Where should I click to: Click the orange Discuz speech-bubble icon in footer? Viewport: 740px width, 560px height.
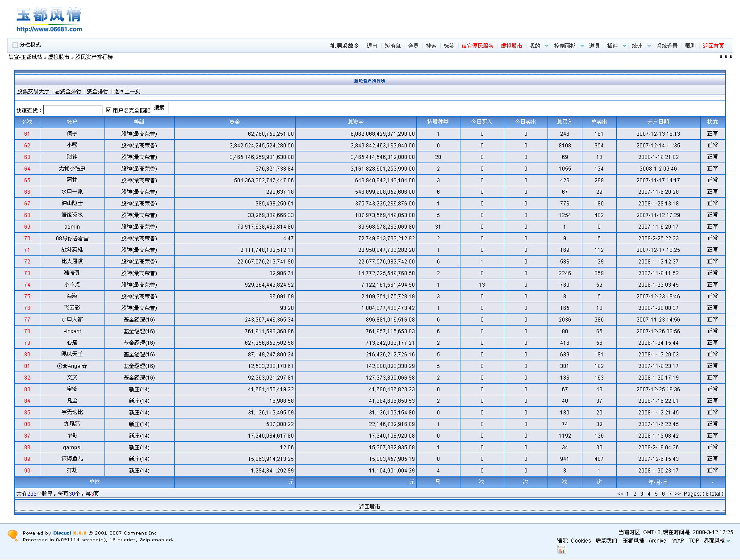pos(13,535)
